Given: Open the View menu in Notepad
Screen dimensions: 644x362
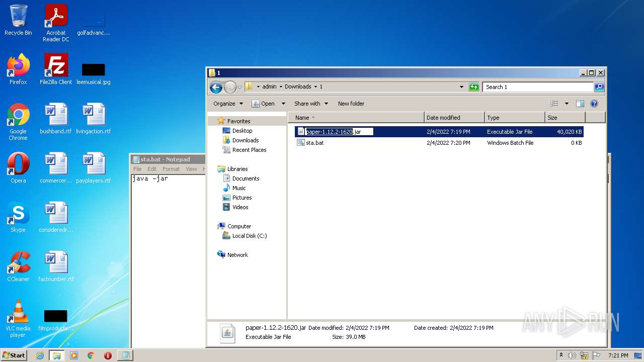Looking at the screenshot, I should (191, 169).
